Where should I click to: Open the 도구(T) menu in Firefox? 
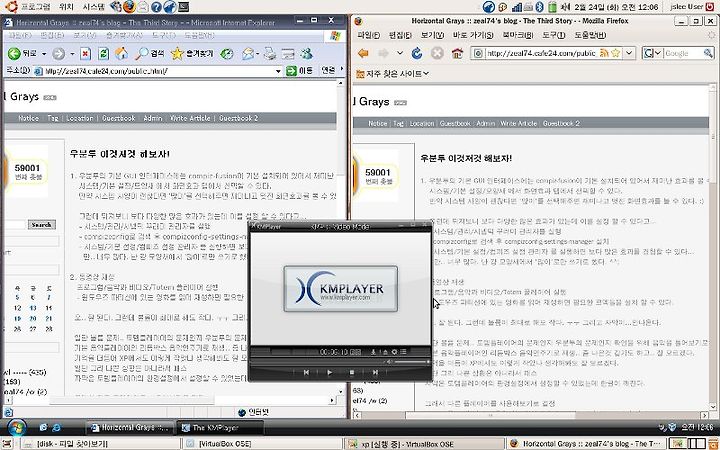pyautogui.click(x=553, y=35)
